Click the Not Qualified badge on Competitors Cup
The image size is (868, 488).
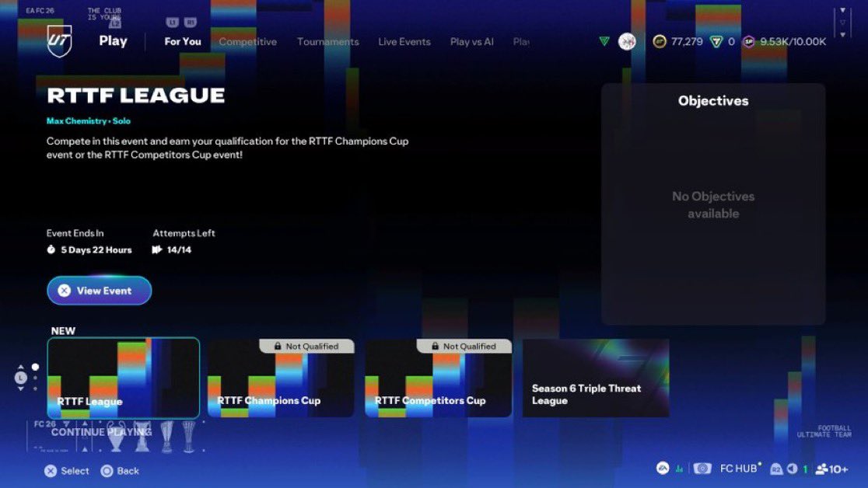click(464, 346)
